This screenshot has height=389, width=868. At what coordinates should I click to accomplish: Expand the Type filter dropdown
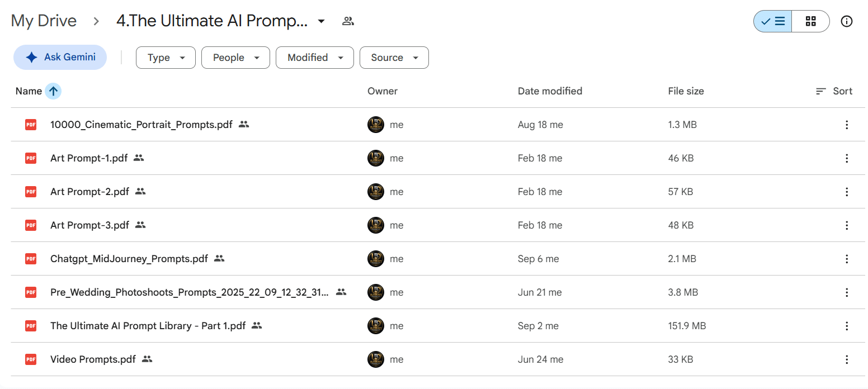(166, 58)
